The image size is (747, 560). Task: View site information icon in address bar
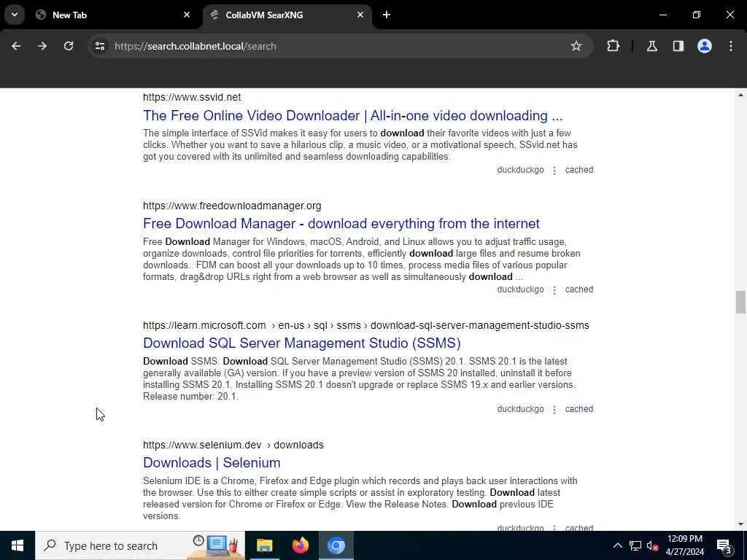pyautogui.click(x=99, y=46)
